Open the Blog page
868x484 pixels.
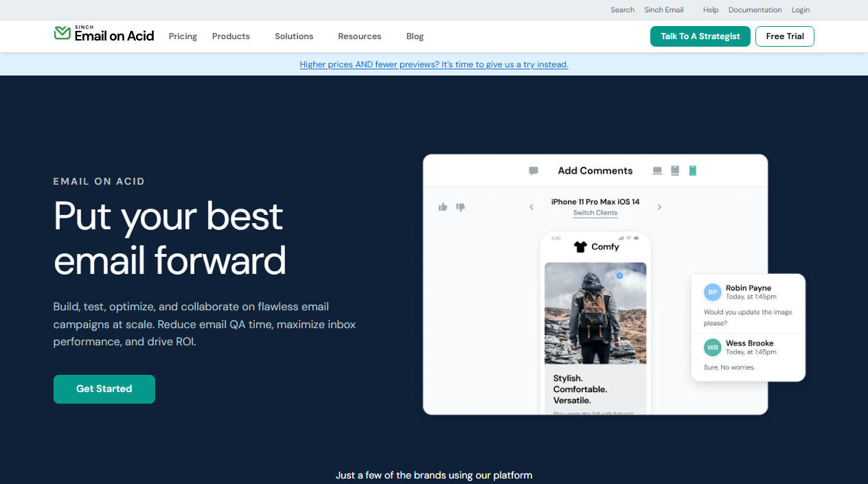(415, 36)
